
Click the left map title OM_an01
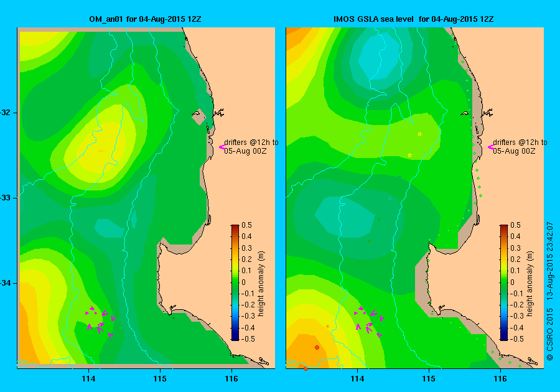click(x=145, y=19)
